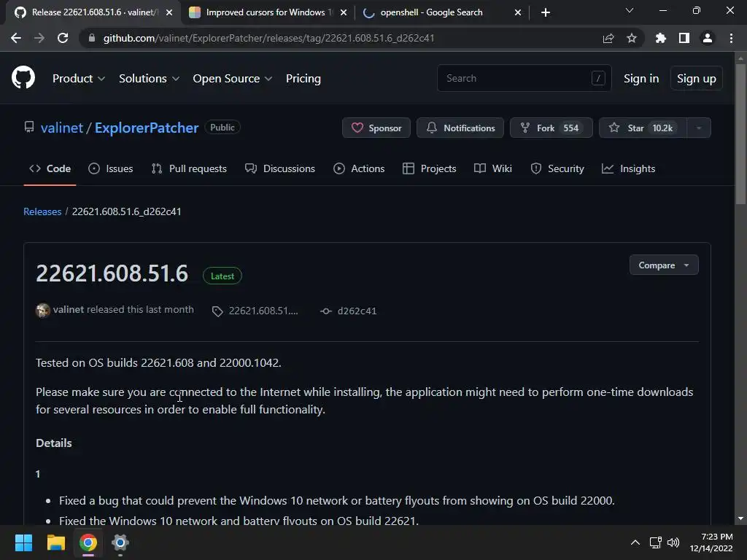Click the forward navigation arrow

(x=39, y=38)
